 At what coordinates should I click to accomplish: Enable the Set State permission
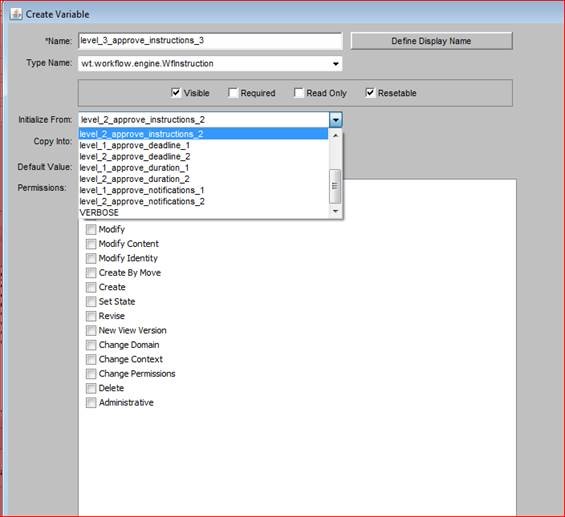click(91, 302)
